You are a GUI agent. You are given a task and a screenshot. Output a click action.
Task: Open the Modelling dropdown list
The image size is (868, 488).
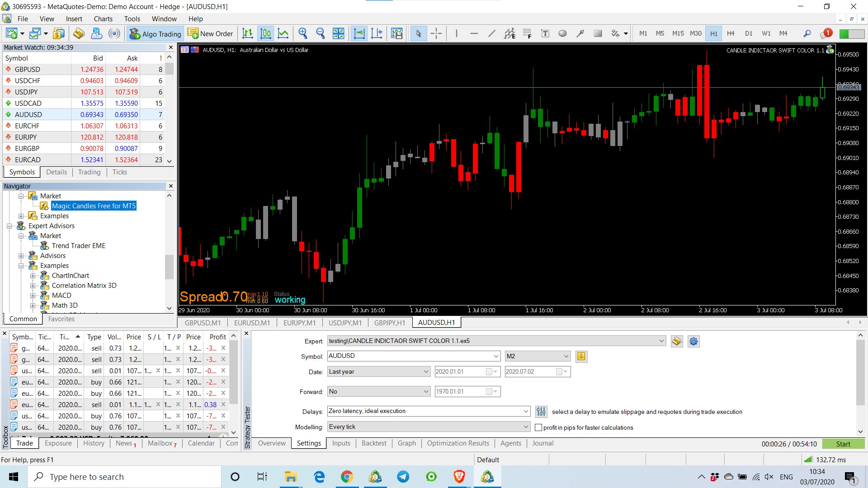pos(429,427)
